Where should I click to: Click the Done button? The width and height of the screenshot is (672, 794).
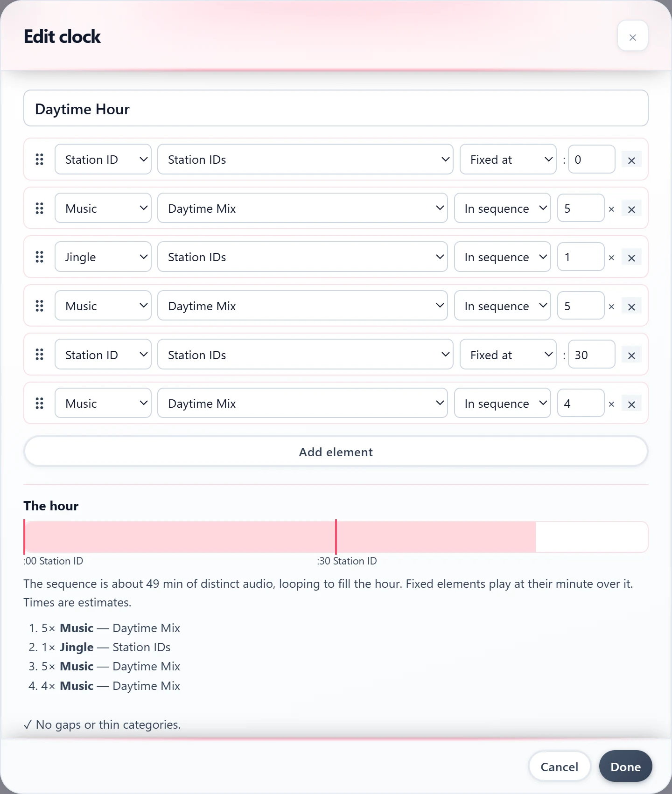(x=625, y=766)
